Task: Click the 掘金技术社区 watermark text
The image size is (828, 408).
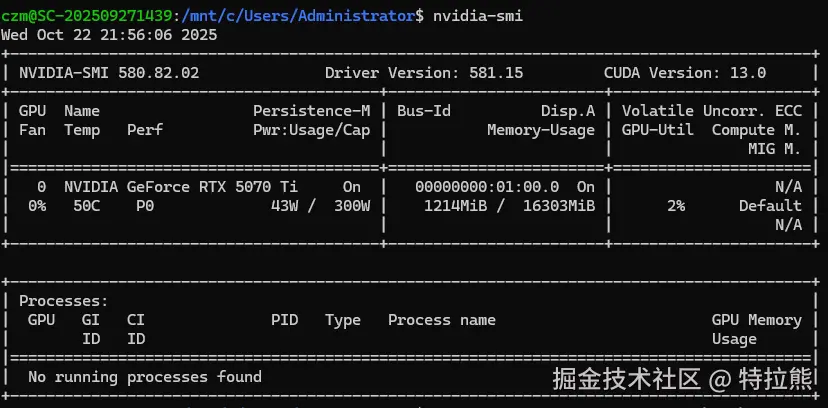Action: point(620,380)
